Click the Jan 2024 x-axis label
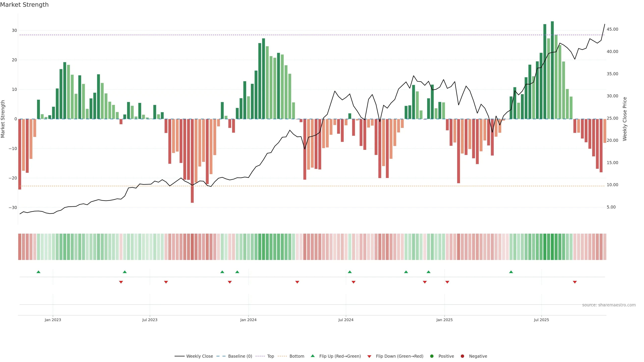 [x=248, y=320]
